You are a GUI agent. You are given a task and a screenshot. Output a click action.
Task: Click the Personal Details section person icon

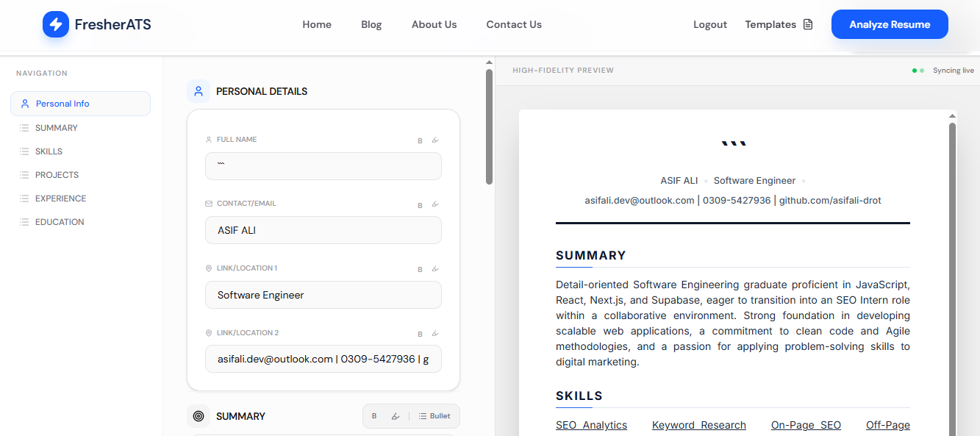coord(198,91)
